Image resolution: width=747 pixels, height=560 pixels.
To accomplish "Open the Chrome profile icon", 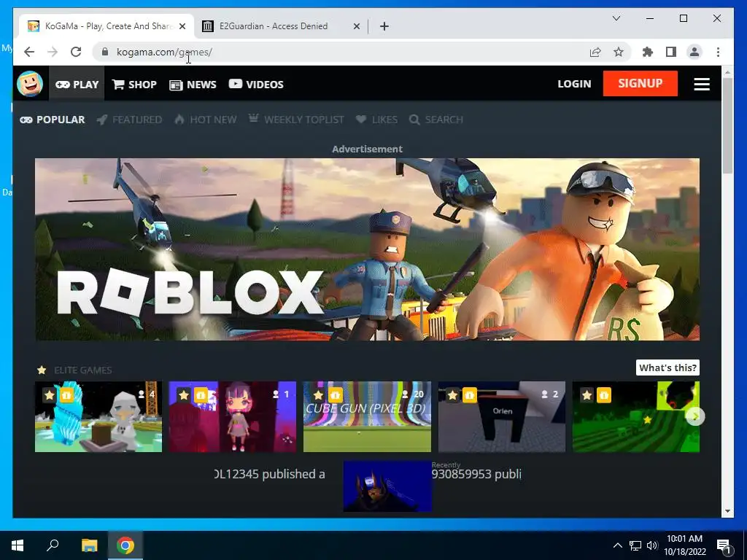I will [694, 52].
